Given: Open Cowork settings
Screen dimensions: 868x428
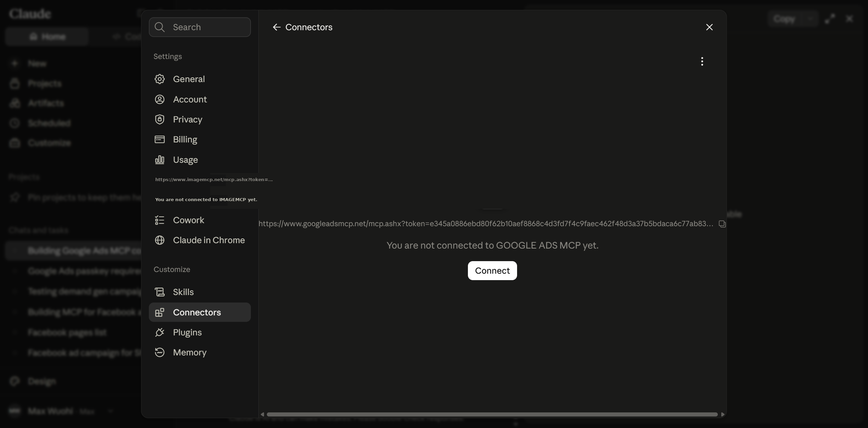Looking at the screenshot, I should point(200,220).
